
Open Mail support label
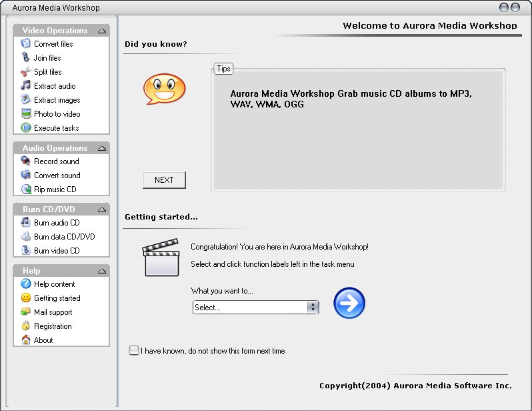[53, 312]
